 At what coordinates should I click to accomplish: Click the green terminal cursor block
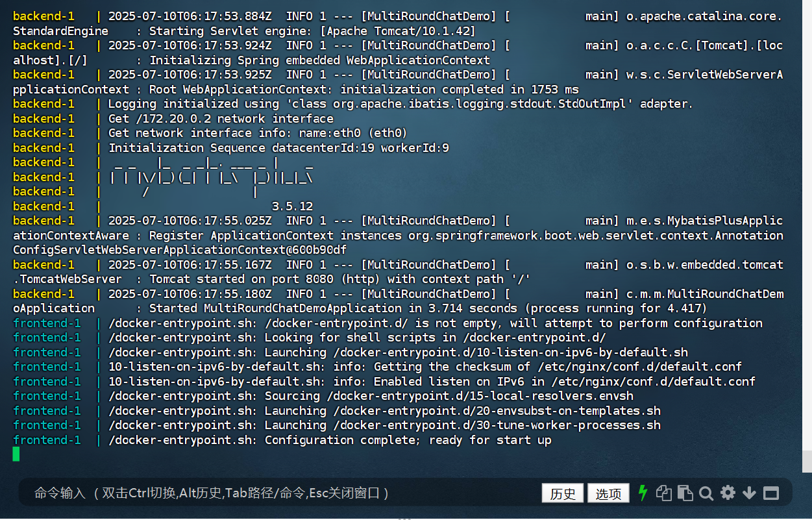[x=16, y=454]
